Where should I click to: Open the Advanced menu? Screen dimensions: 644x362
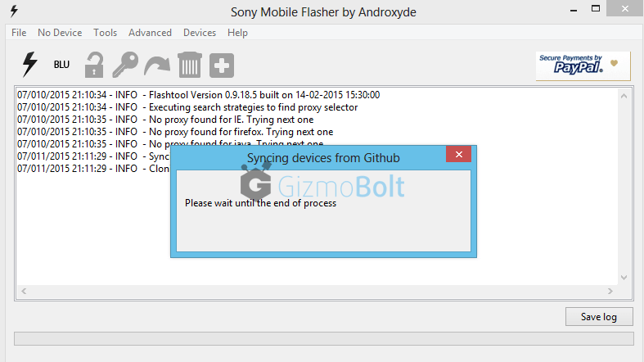150,33
